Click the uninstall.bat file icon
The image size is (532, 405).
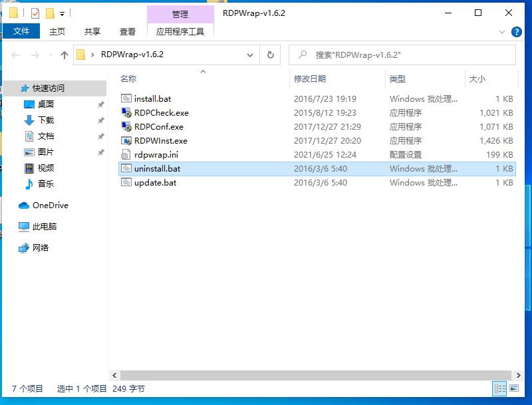[126, 168]
